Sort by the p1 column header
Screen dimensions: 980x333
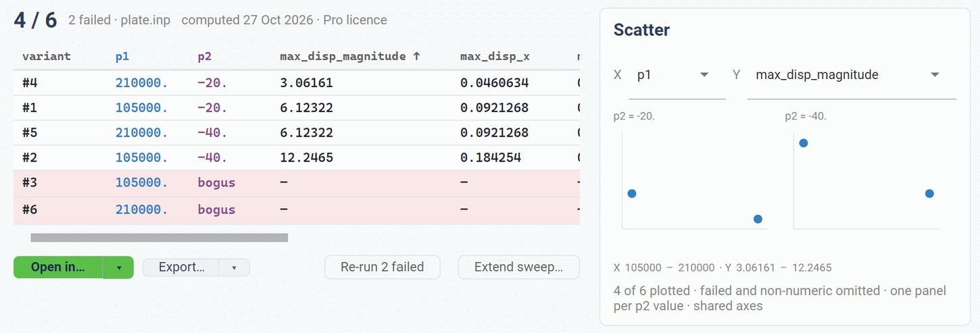pos(122,56)
